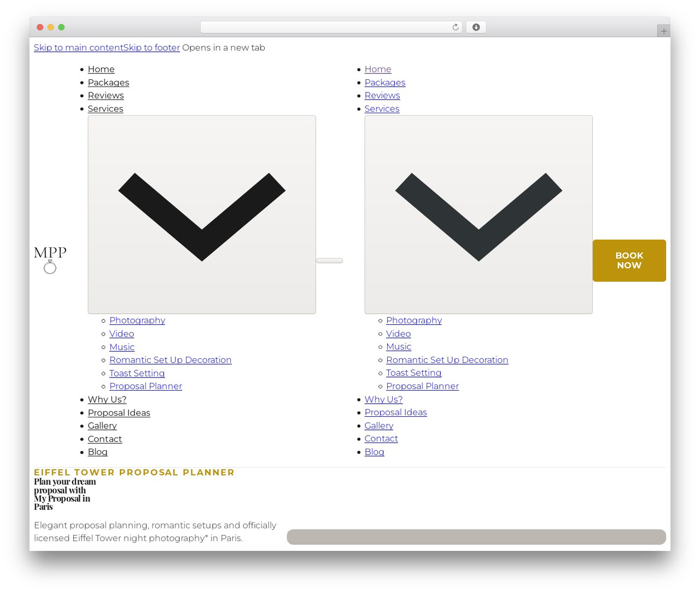Viewport: 700px width, 593px height.
Task: Go to Why Us? in blue menu
Action: pos(383,399)
